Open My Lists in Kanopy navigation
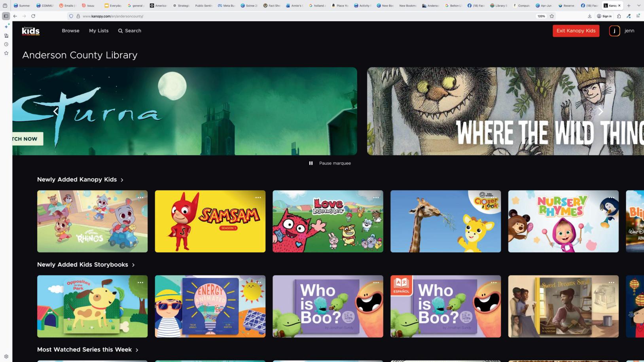This screenshot has height=362, width=644. click(x=98, y=31)
